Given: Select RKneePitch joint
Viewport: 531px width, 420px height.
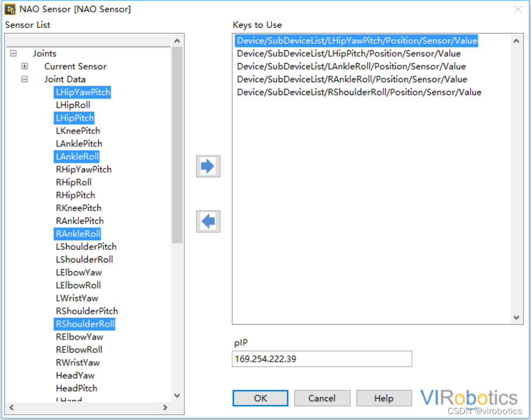Looking at the screenshot, I should (79, 208).
